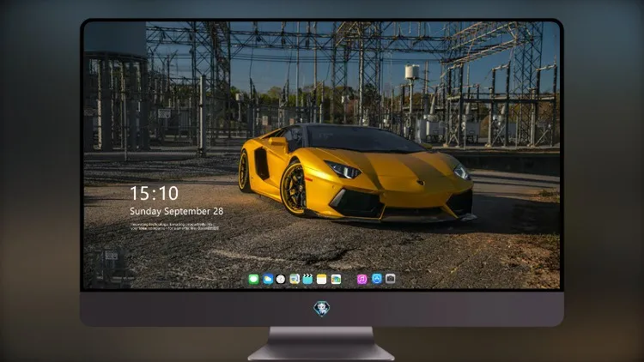
Task: Click the Sunday September 28 date text
Action: pyautogui.click(x=177, y=211)
